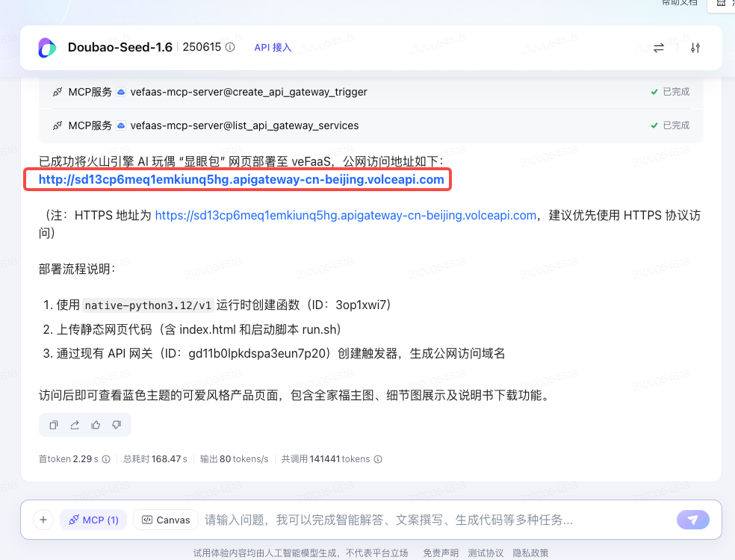Open the HTTP public access URL
The image size is (735, 560).
click(x=241, y=179)
